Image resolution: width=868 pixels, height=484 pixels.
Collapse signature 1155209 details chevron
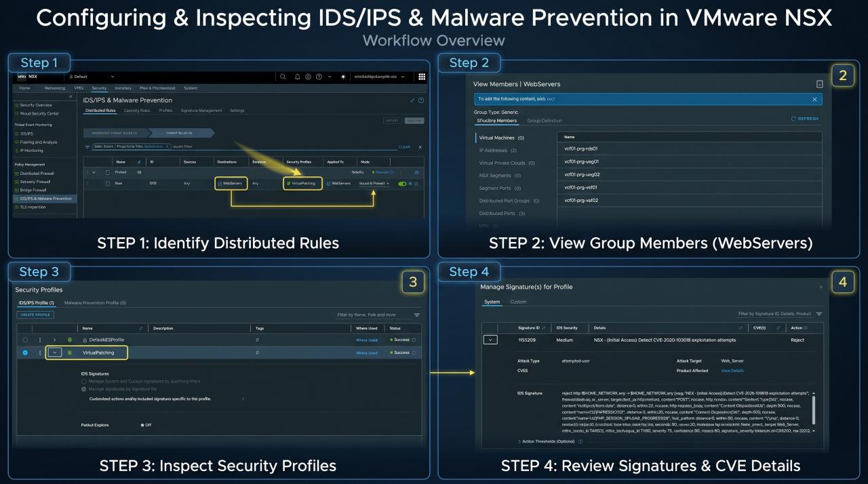490,340
